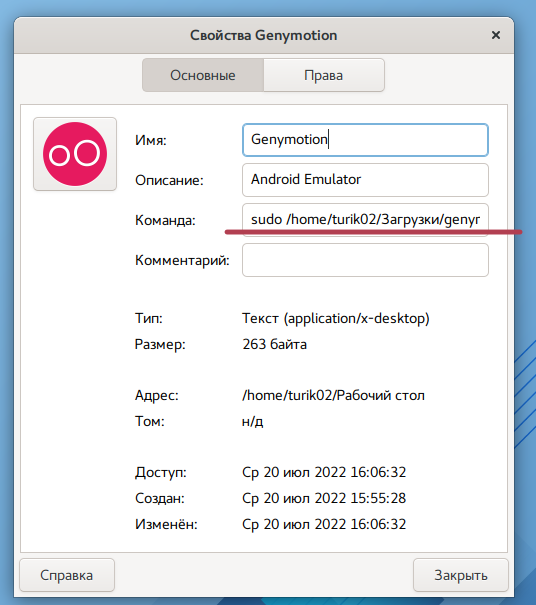Screen dimensions: 536x605
Task: Click the empty Комментарий field
Action: 365,260
